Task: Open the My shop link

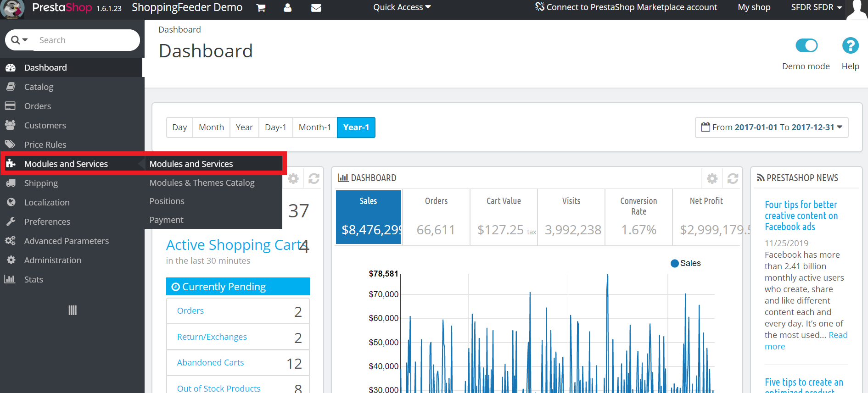Action: (x=754, y=7)
